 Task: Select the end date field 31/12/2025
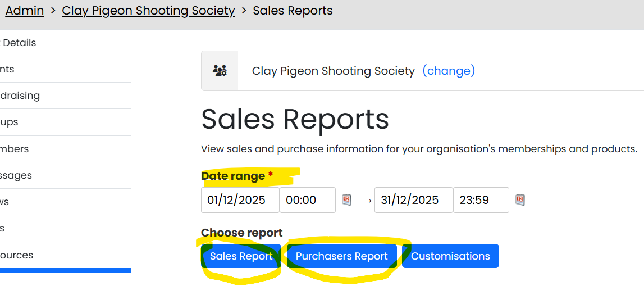pos(413,200)
